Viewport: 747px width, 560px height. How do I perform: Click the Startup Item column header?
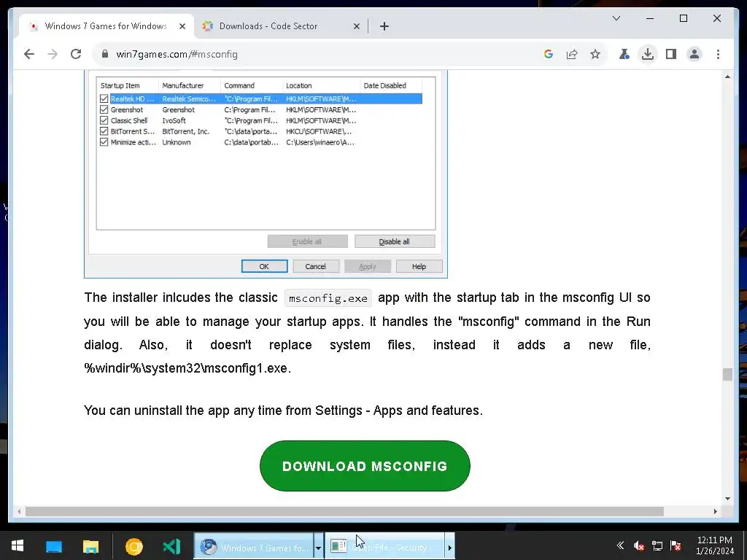coord(128,86)
